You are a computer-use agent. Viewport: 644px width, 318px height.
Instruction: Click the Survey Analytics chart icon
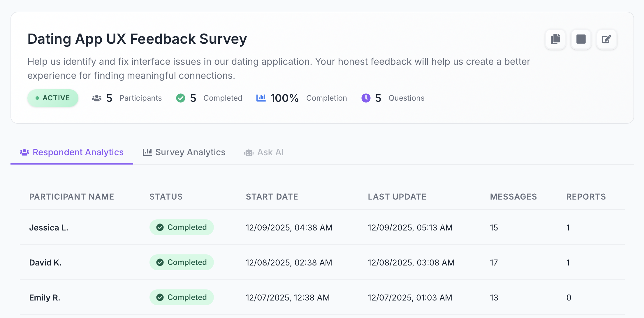(x=147, y=152)
